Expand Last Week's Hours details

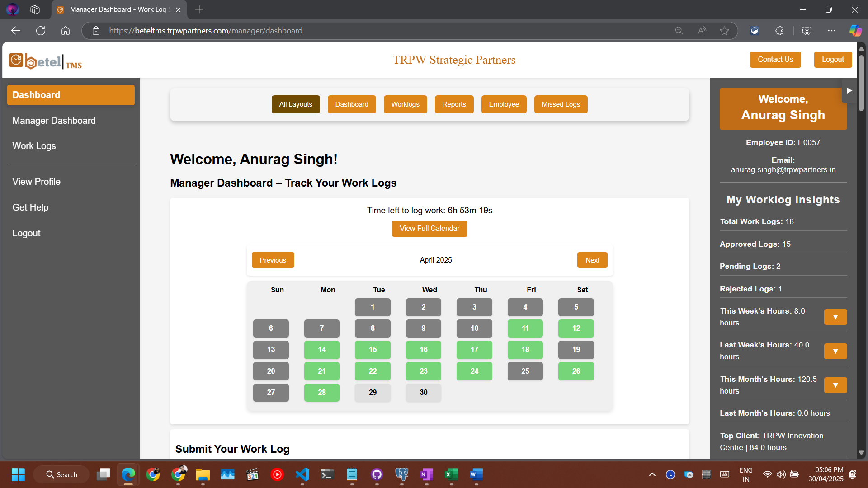[x=835, y=351]
